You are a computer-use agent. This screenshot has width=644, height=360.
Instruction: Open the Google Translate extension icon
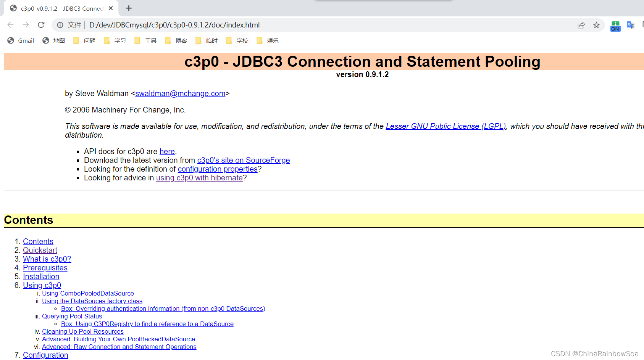tap(630, 25)
